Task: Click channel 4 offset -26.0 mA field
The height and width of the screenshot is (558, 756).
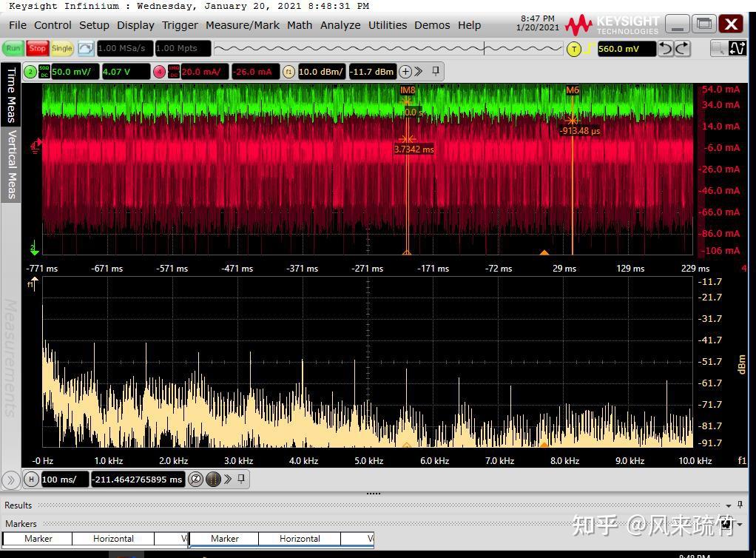Action: tap(255, 72)
